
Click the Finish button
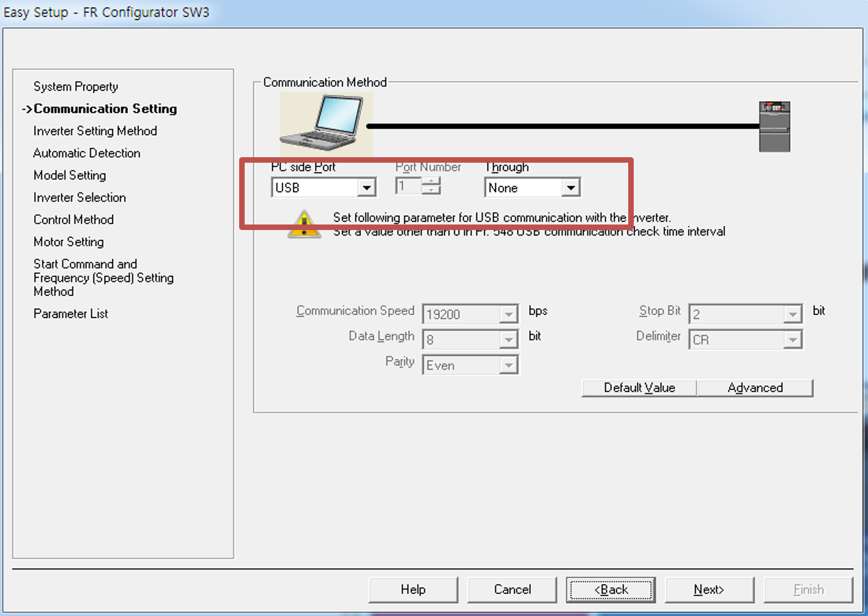(808, 590)
